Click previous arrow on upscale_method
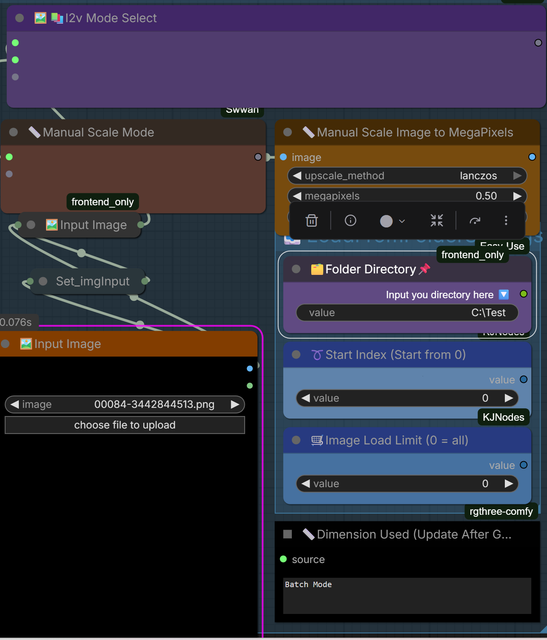Screen dimensions: 547x640 pyautogui.click(x=297, y=176)
